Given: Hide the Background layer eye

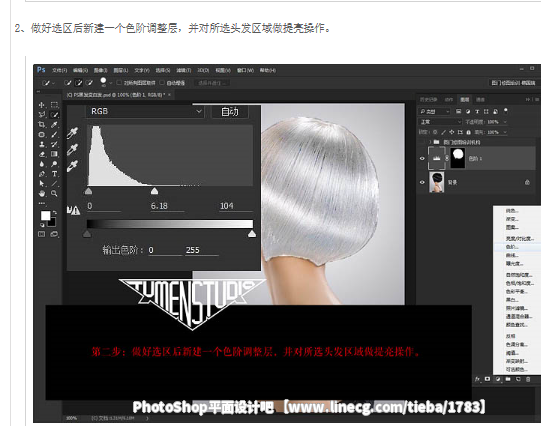Looking at the screenshot, I should click(x=422, y=182).
